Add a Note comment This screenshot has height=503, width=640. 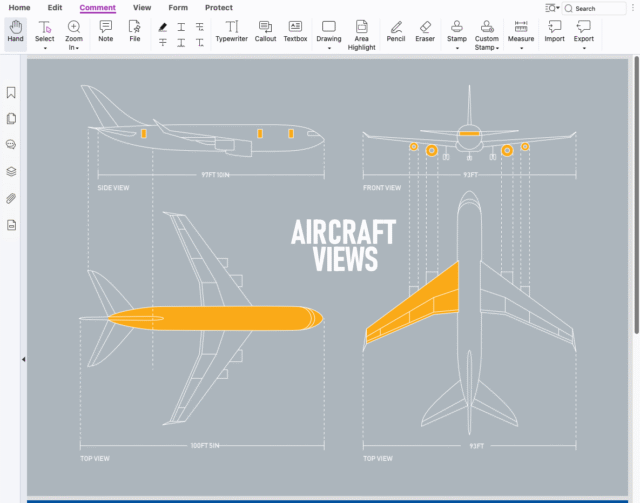pos(106,32)
